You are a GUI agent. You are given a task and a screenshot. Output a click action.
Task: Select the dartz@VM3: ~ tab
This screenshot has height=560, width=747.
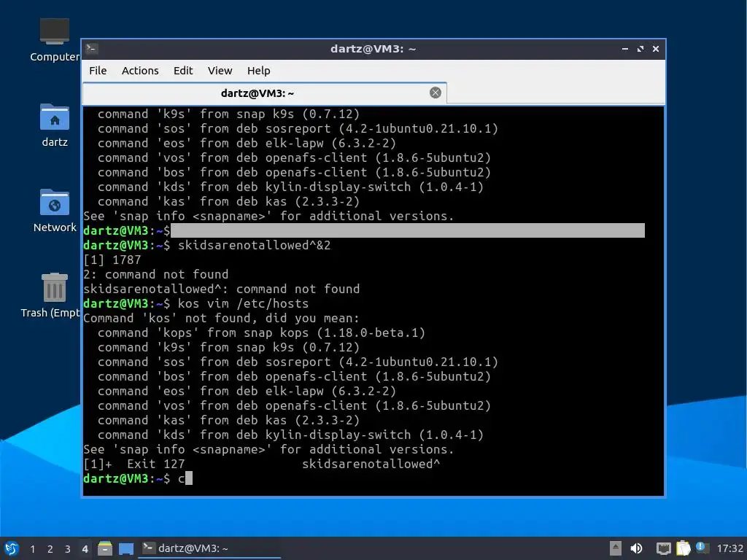(x=264, y=93)
